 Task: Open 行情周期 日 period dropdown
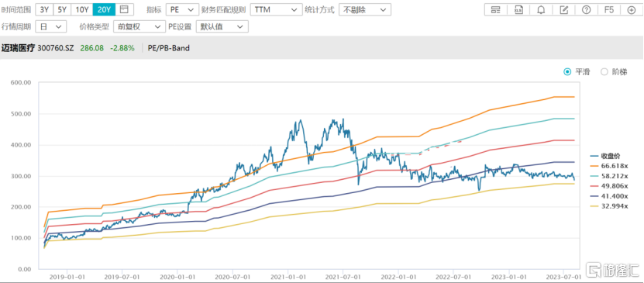50,26
